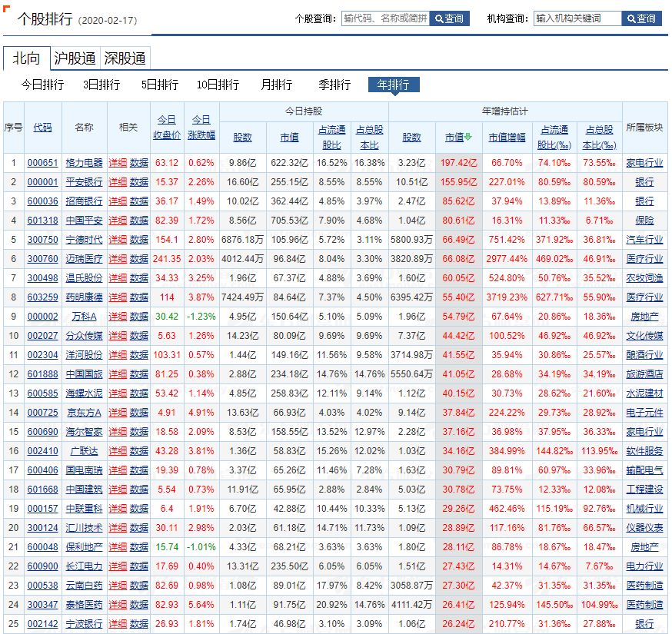
Task: Open 广联达 stock name link
Action: pos(84,451)
